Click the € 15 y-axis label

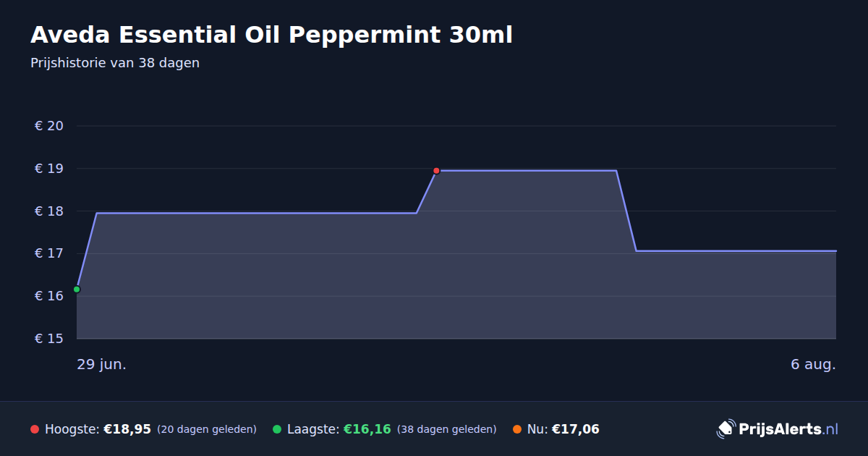tap(49, 339)
